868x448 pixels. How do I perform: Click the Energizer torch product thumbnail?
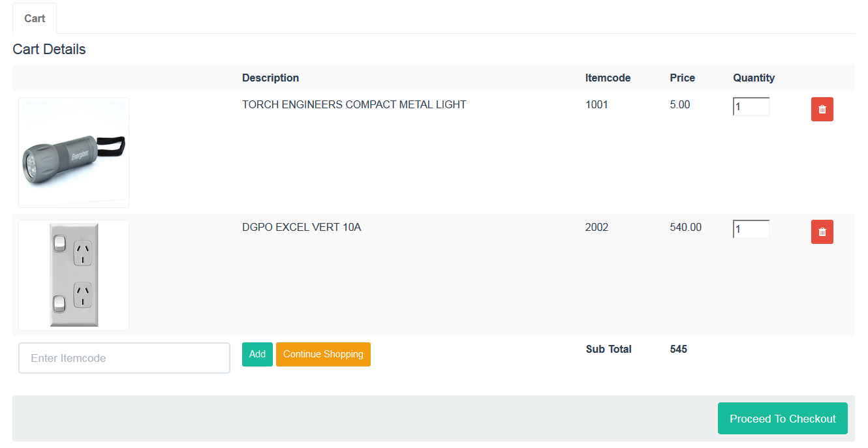[74, 153]
